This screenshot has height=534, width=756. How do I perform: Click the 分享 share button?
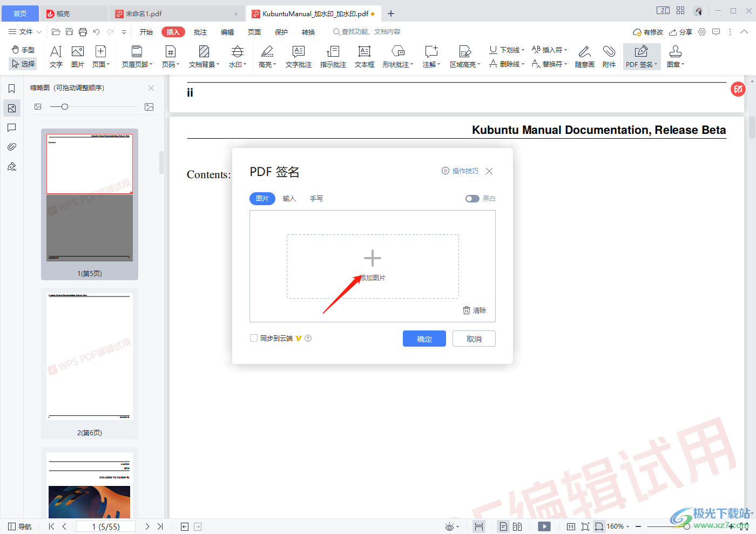pos(680,32)
